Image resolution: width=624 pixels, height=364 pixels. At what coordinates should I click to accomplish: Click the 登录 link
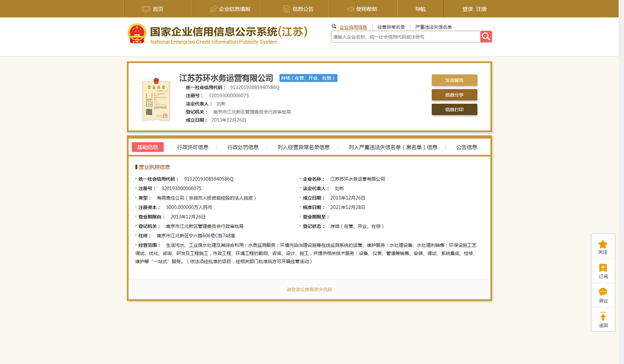coord(467,9)
